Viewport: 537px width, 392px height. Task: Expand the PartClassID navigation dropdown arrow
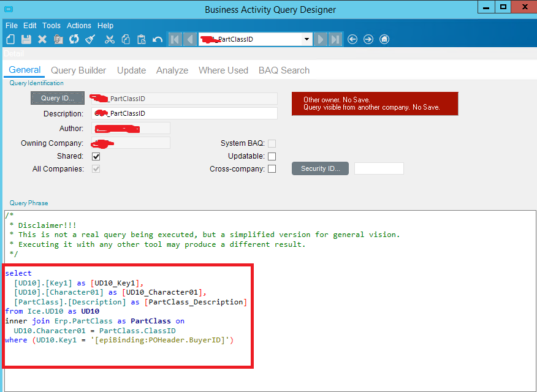tap(307, 39)
